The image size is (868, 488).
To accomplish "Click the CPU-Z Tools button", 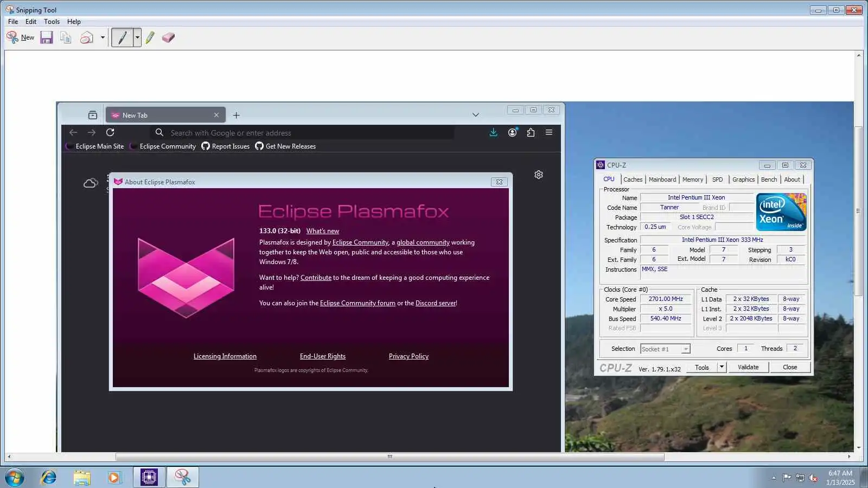I will 702,367.
